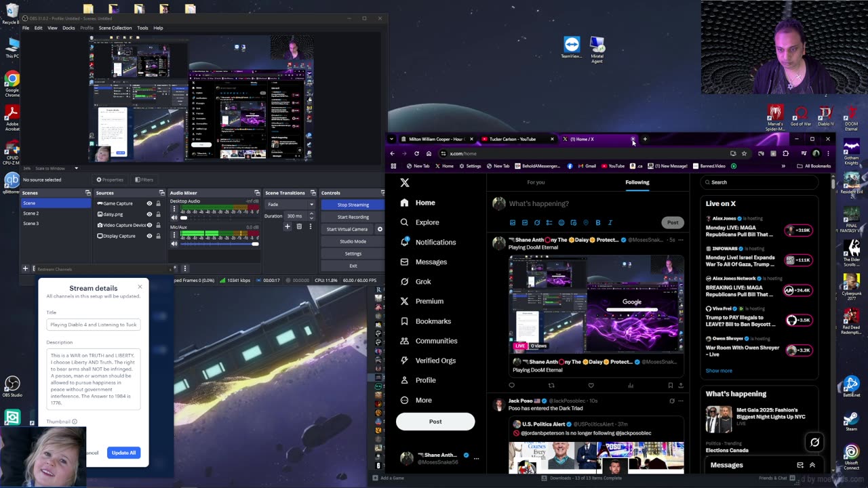
Task: Switch to Milton William Cooper tab
Action: (437, 139)
